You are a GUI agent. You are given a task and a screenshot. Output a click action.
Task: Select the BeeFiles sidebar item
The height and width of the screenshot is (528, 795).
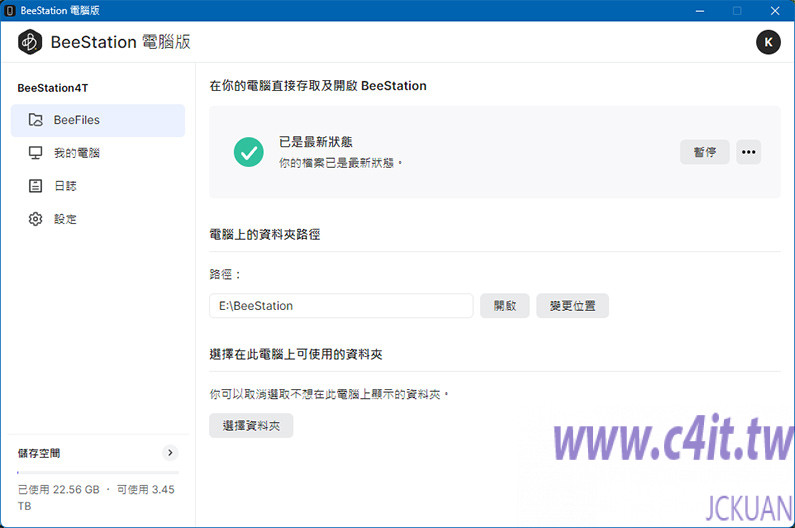click(98, 120)
